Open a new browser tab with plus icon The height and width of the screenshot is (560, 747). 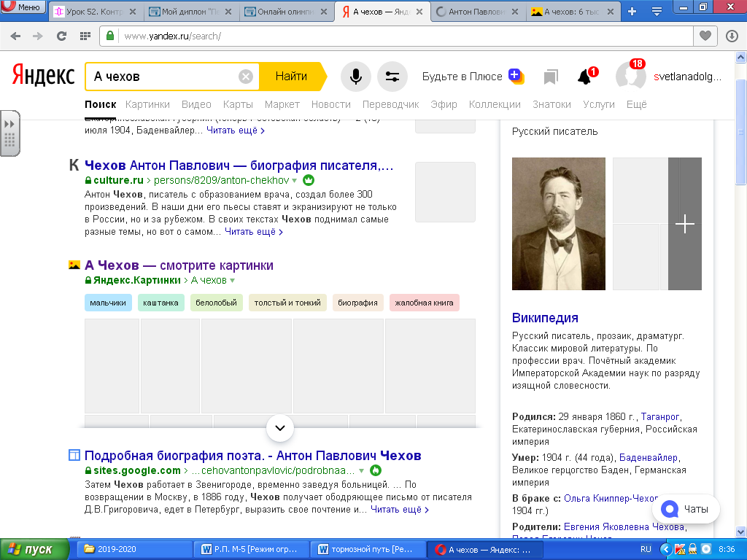pos(632,12)
